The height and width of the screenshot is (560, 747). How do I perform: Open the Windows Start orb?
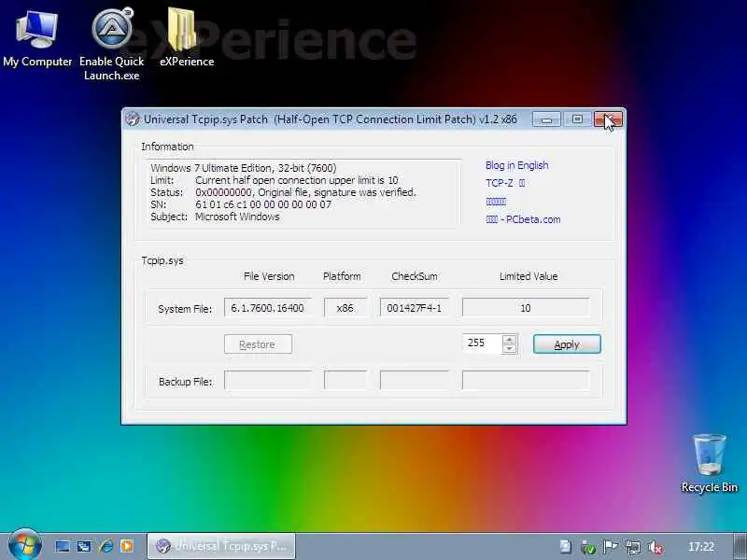click(x=24, y=545)
